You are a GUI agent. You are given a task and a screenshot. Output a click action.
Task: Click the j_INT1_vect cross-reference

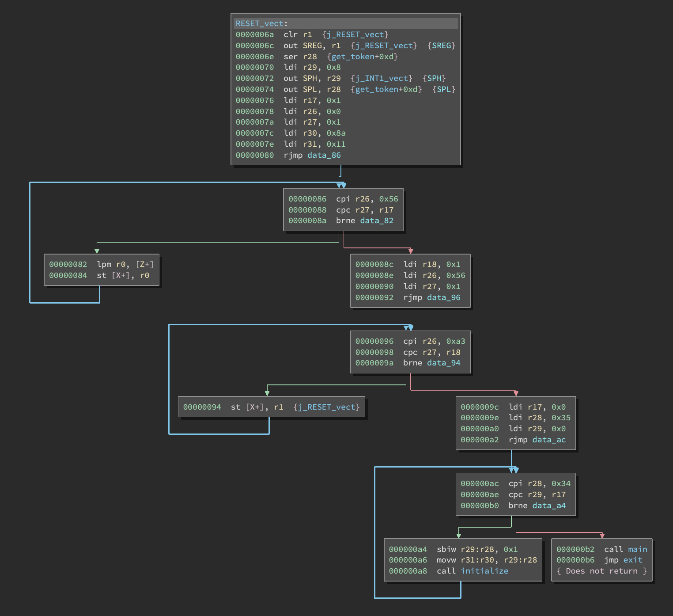(x=382, y=78)
